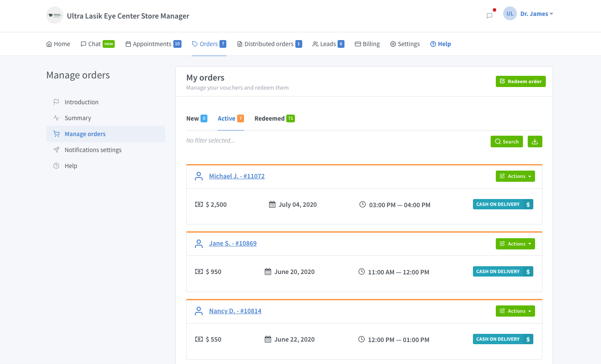Click the 'My orders' heading
The width and height of the screenshot is (601, 364).
pos(205,78)
